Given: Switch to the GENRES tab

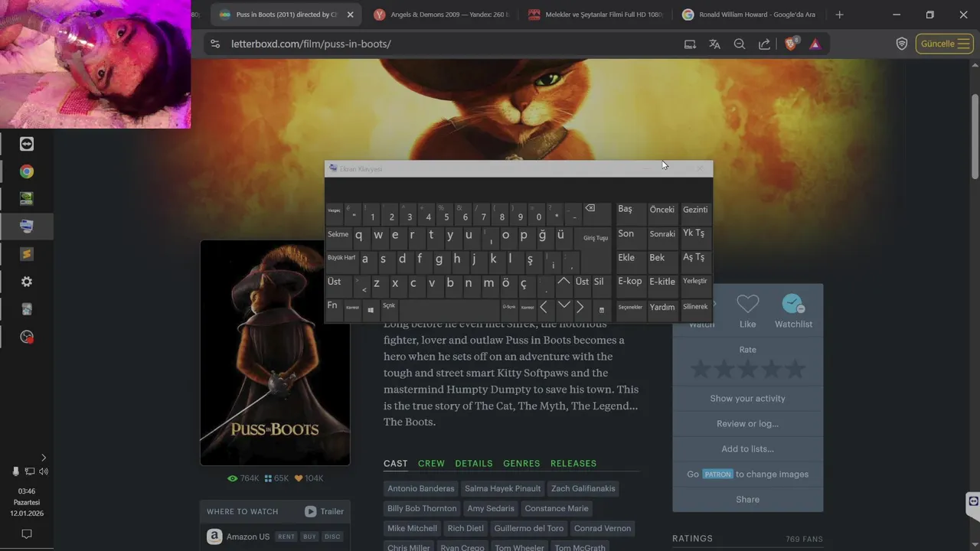Looking at the screenshot, I should tap(521, 463).
